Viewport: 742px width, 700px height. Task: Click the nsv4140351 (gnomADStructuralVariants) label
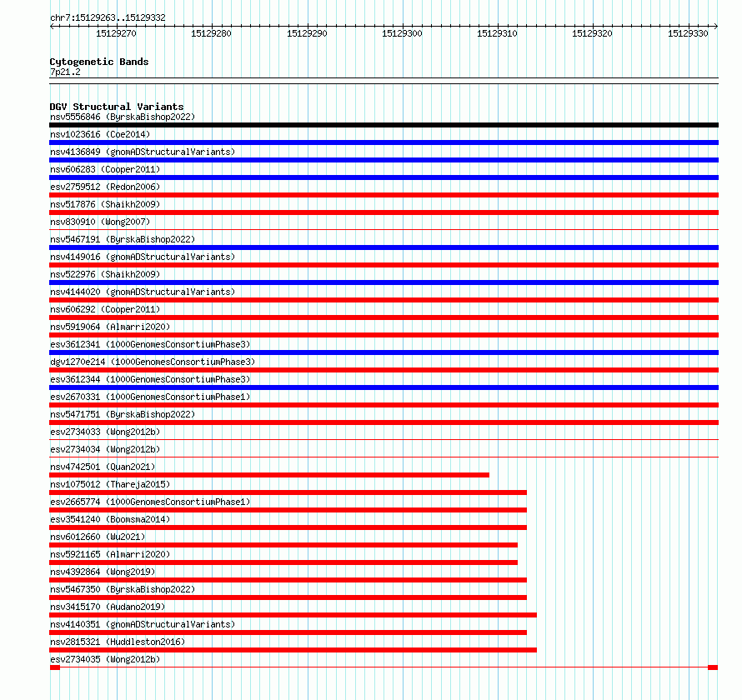tap(143, 624)
